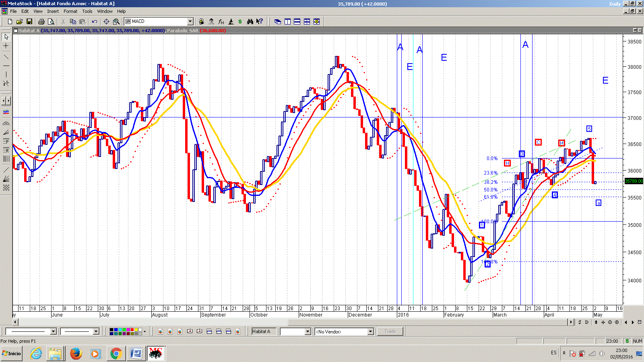Click the Trade button

[x=390, y=331]
